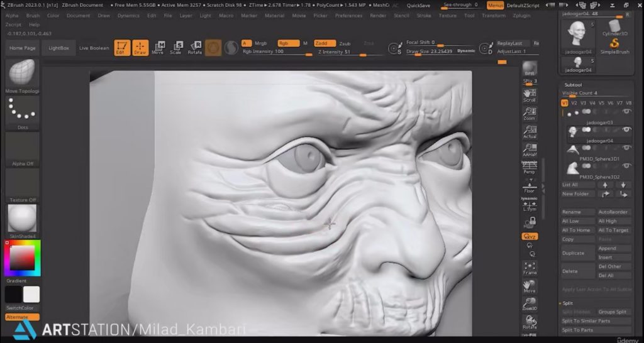Open the Tool menu
The width and height of the screenshot is (644, 343).
point(469,16)
